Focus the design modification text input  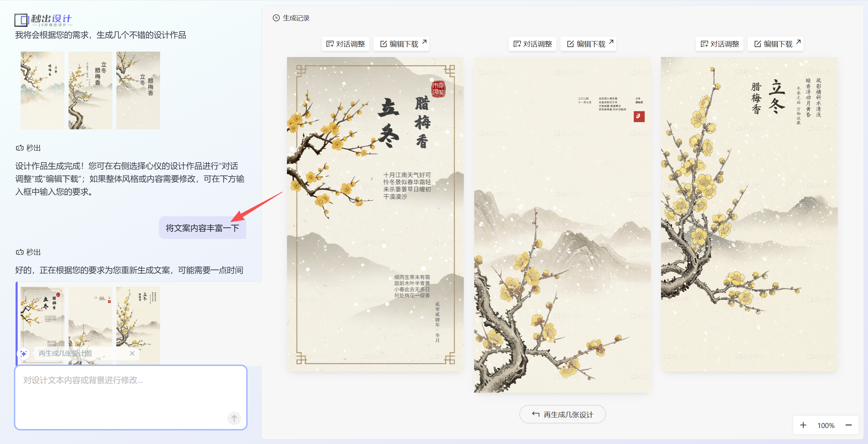[x=131, y=397]
